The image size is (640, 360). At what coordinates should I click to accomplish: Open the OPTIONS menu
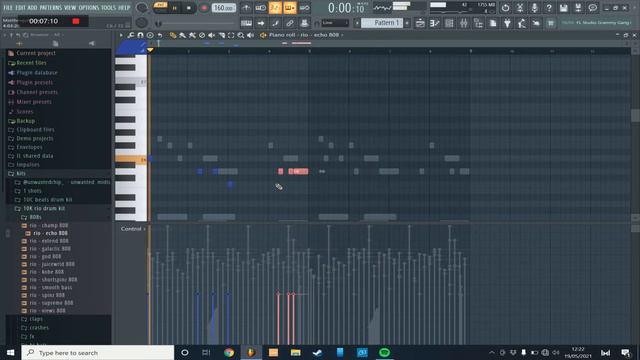[89, 8]
